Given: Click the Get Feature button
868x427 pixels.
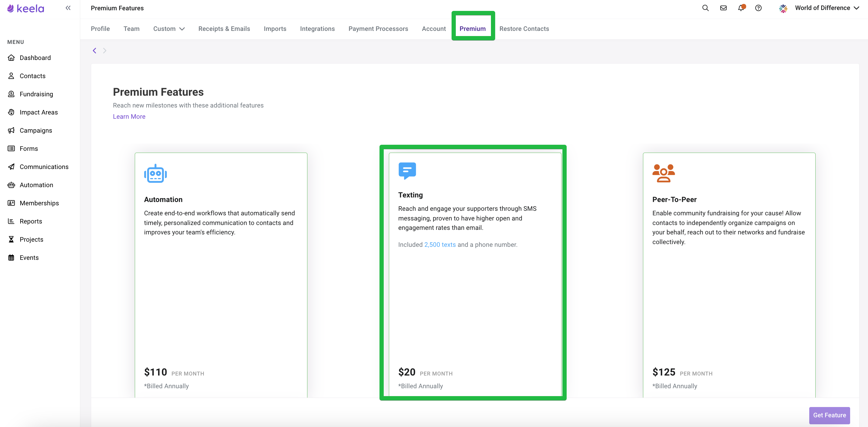Looking at the screenshot, I should 829,415.
